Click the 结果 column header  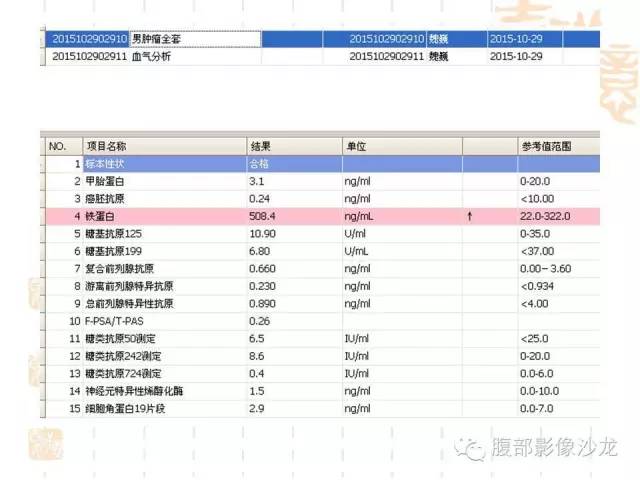coord(294,147)
